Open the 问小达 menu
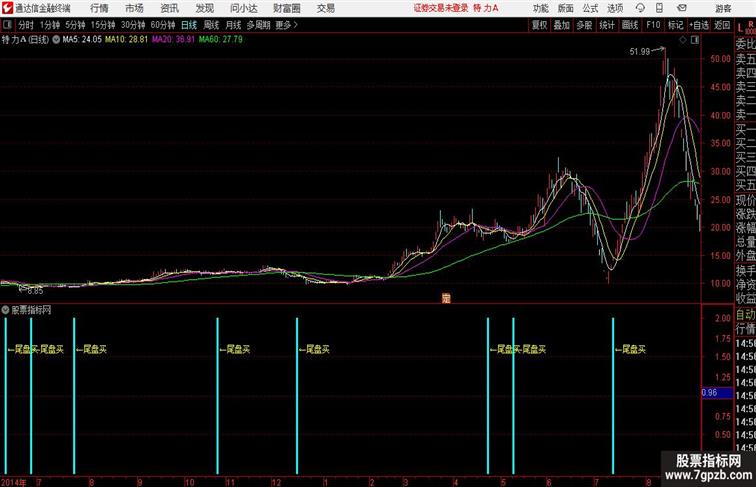Viewport: 756px width, 487px height. coord(244,8)
